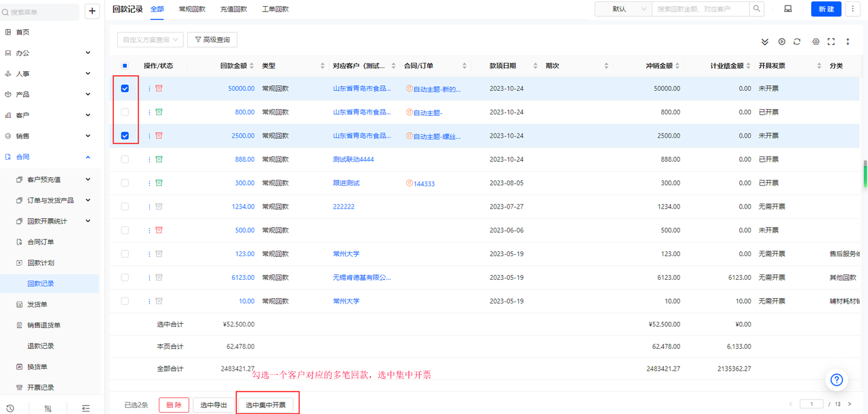
Task: Click the search magnifier icon in top bar
Action: click(x=756, y=9)
